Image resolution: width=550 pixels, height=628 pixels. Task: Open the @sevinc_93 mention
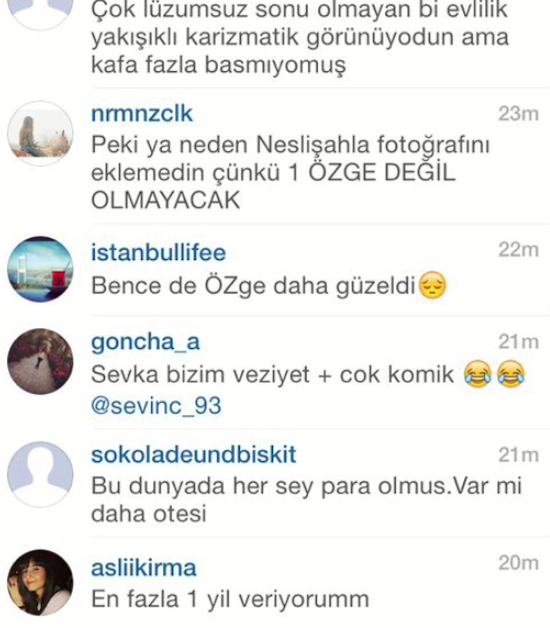[156, 406]
